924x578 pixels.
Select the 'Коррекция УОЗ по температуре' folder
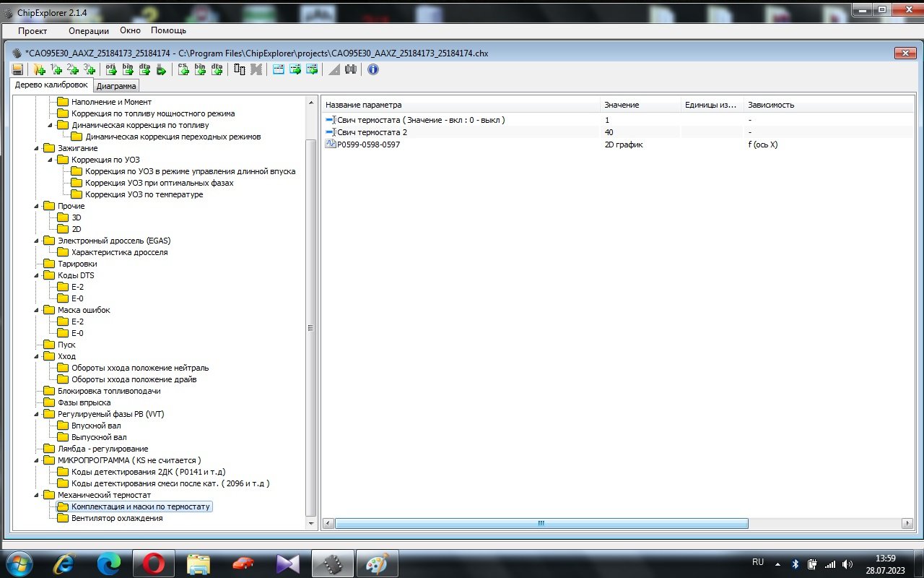(144, 194)
